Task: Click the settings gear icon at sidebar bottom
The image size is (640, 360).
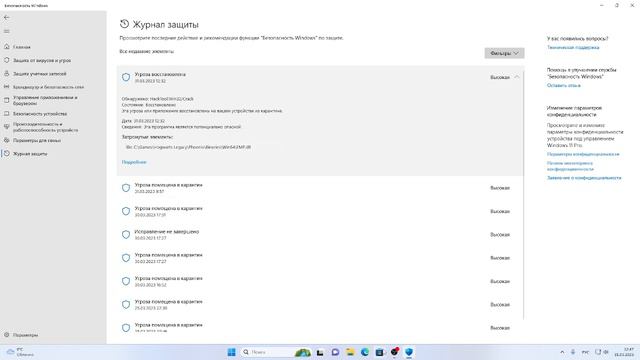Action: point(7,335)
